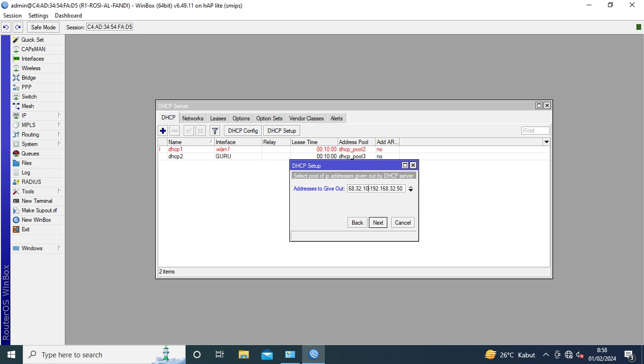Disable selected entry with cross icon
The image size is (644, 364).
(x=200, y=131)
